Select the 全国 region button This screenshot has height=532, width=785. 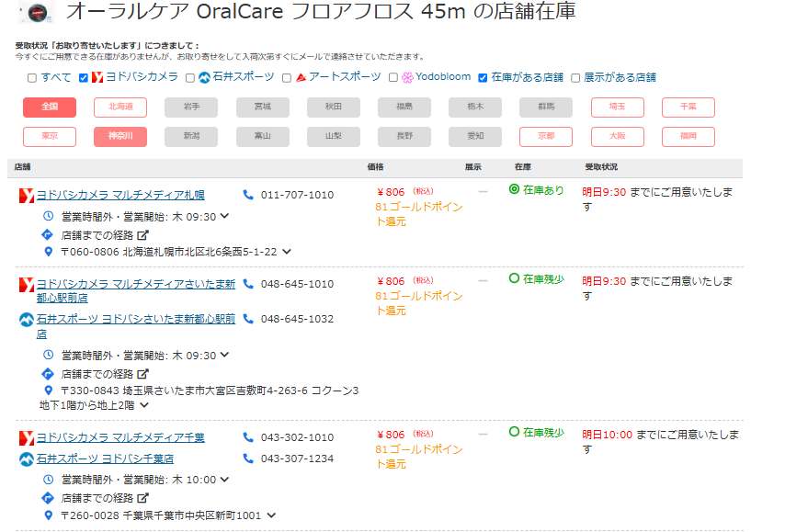(x=50, y=108)
